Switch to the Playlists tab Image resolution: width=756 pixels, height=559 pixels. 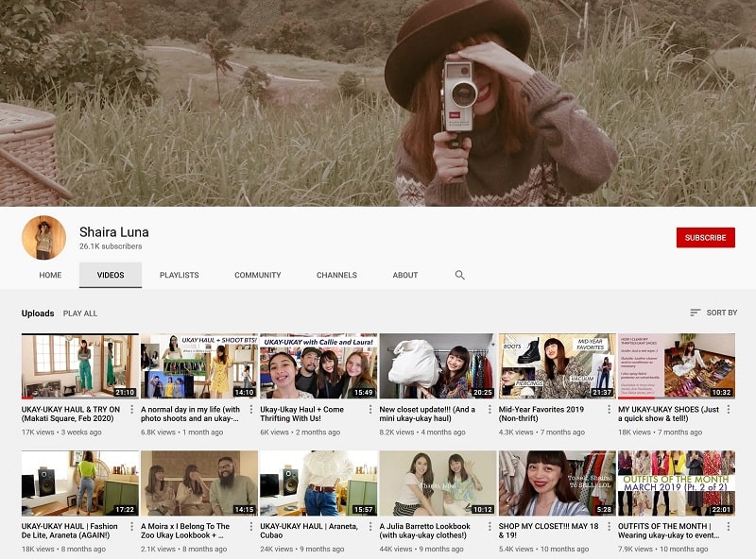180,275
